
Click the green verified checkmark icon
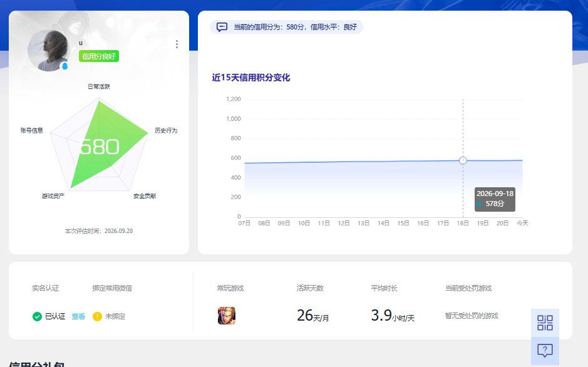click(37, 317)
